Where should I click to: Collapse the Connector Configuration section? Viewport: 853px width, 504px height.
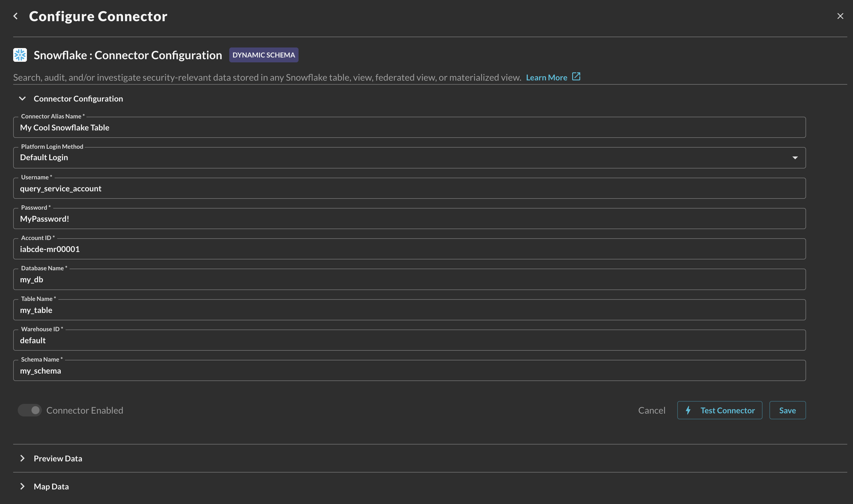[22, 98]
